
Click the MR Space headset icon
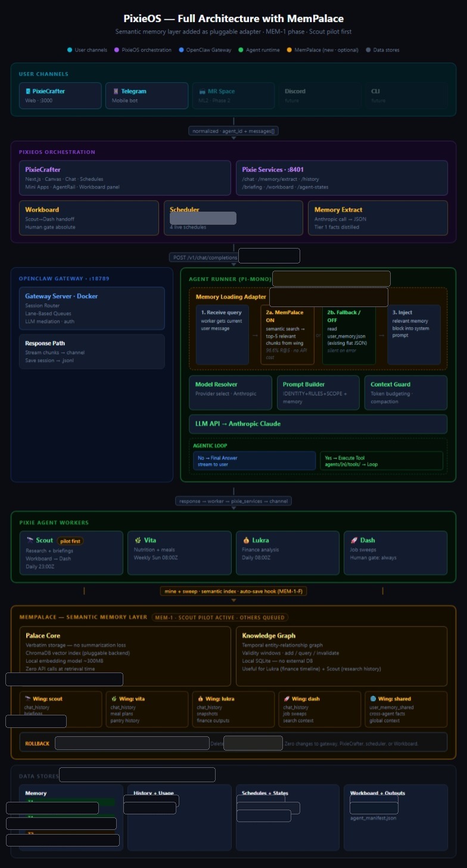coord(203,91)
